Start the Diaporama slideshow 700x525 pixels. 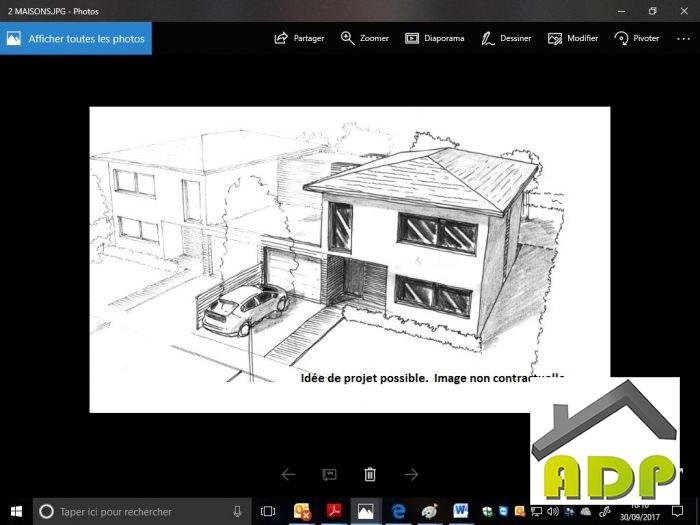click(x=435, y=38)
